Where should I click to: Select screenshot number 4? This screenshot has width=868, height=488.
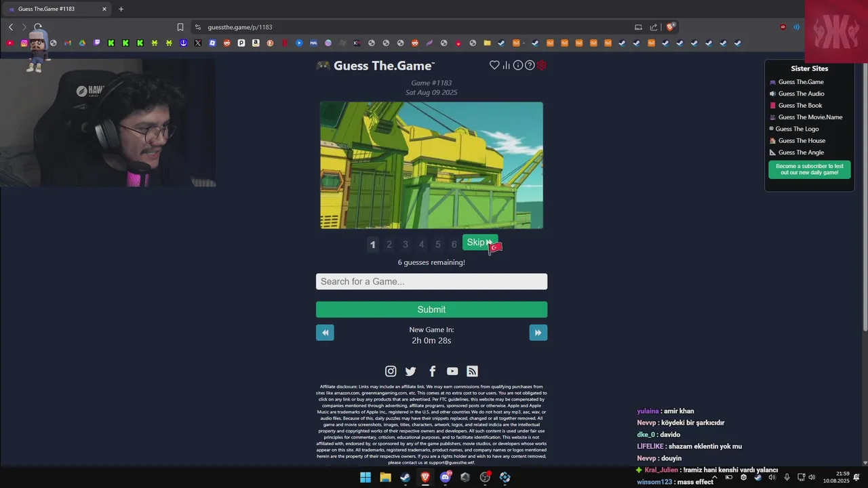click(x=421, y=245)
